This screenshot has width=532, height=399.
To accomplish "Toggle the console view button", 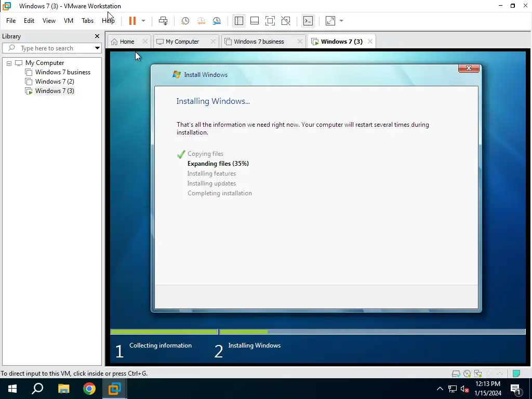I will coord(308,21).
